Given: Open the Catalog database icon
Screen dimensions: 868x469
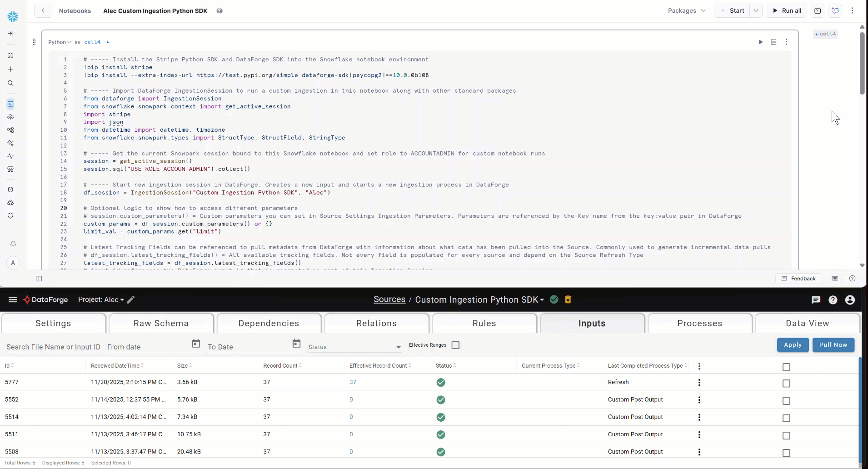Looking at the screenshot, I should 10,190.
